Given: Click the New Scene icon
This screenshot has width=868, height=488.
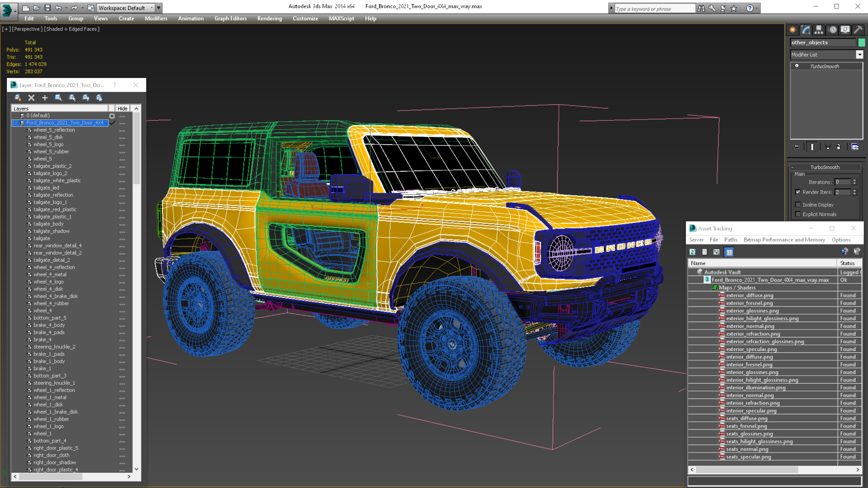Looking at the screenshot, I should (26, 8).
